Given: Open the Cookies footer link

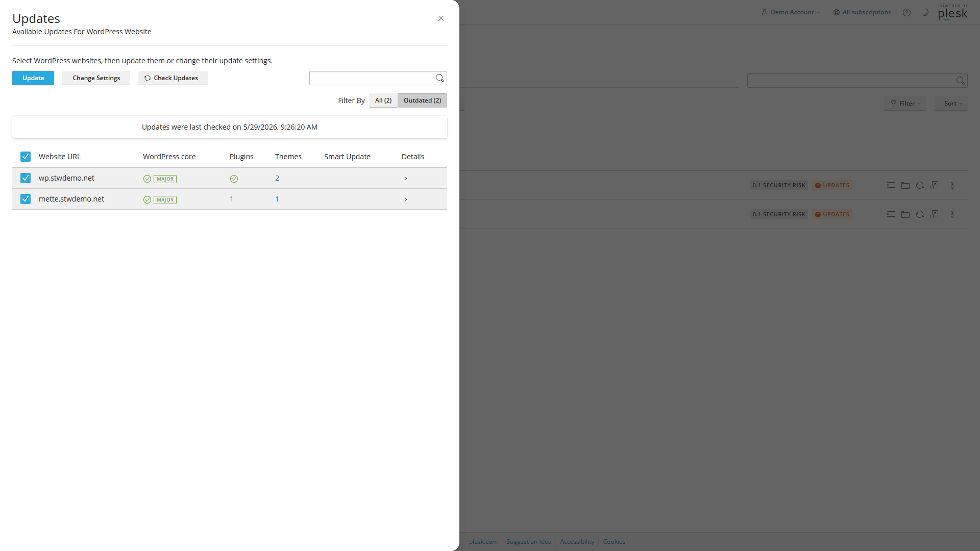Looking at the screenshot, I should point(614,542).
